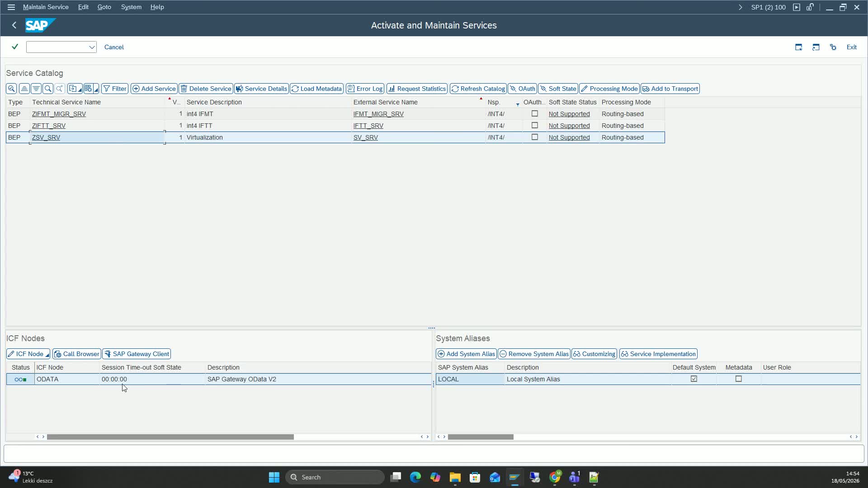Click the Details magnifier icon in Service Catalog toolbar
868x488 pixels.
tap(11, 89)
